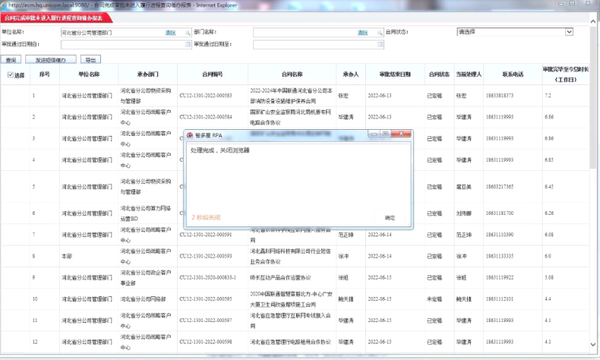
Task: Maximize the 智多星 RPA dialog
Action: 386,134
